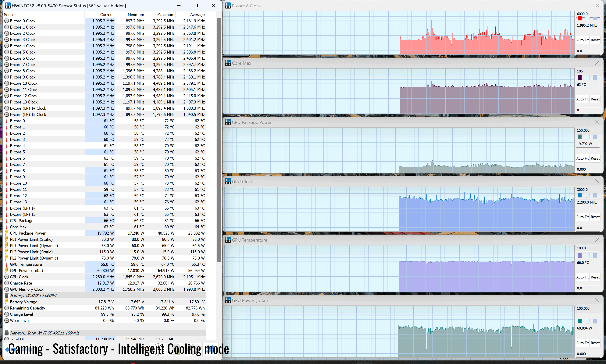Click the HWiNFO icon in Sensor Status title bar

[8, 6]
